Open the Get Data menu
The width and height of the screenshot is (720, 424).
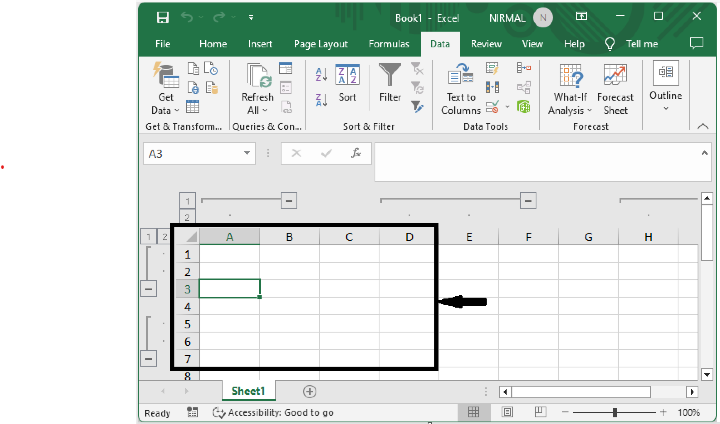[165, 89]
